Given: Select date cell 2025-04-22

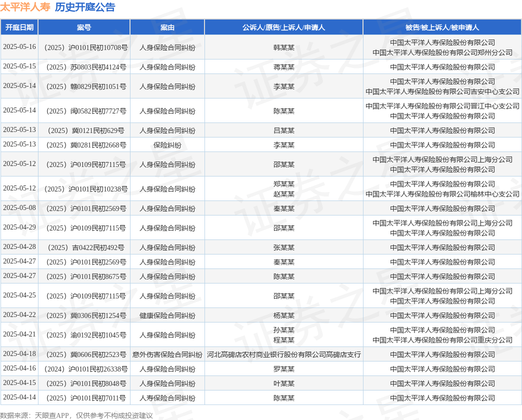Looking at the screenshot, I should tap(19, 314).
